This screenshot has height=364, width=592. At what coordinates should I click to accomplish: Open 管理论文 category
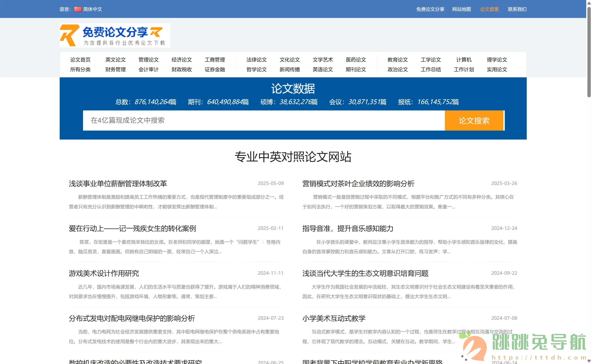(148, 59)
